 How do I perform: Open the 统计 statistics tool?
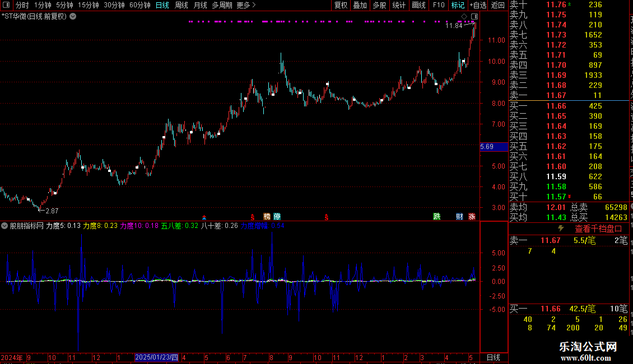pyautogui.click(x=399, y=5)
